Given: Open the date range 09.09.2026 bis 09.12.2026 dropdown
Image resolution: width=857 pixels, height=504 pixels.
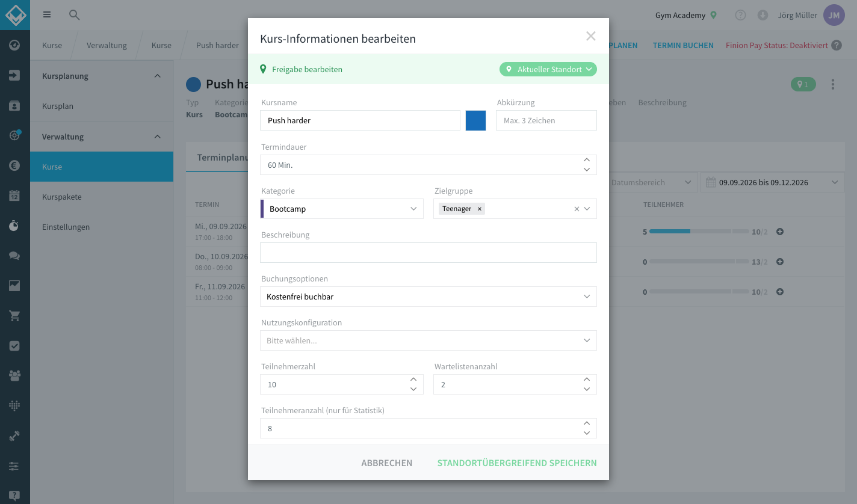Looking at the screenshot, I should [773, 182].
